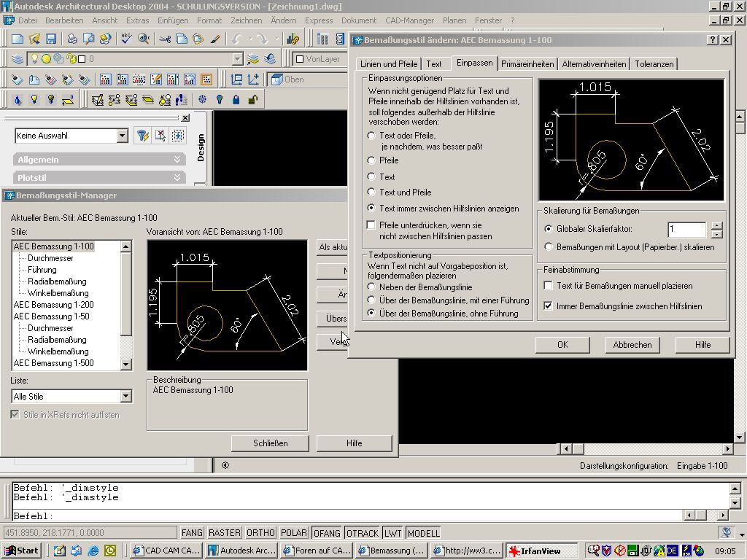Click the snowflake freeze layer icon

coord(202,100)
